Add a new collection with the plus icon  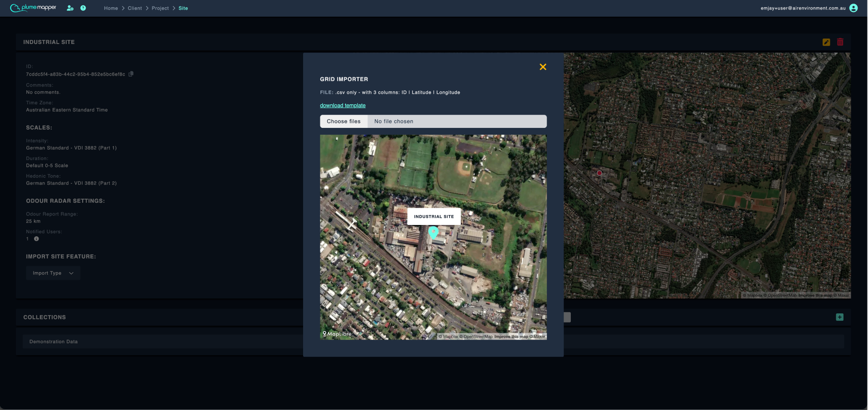[x=840, y=317]
